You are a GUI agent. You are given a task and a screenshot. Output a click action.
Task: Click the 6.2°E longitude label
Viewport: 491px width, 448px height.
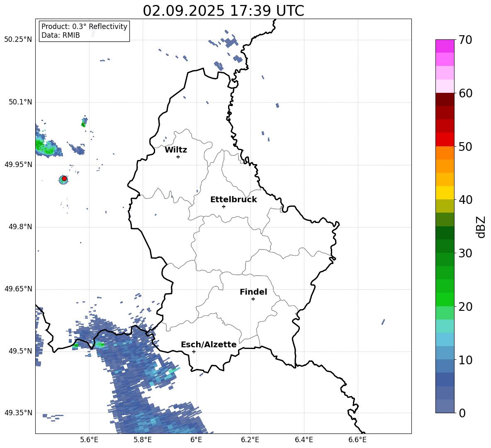(250, 440)
